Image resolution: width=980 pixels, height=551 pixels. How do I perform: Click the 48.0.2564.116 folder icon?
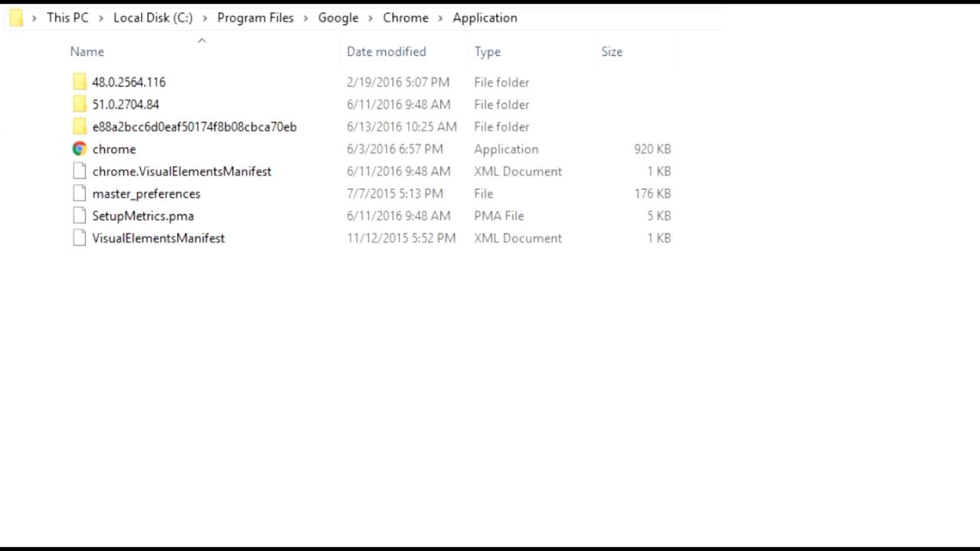coord(80,82)
